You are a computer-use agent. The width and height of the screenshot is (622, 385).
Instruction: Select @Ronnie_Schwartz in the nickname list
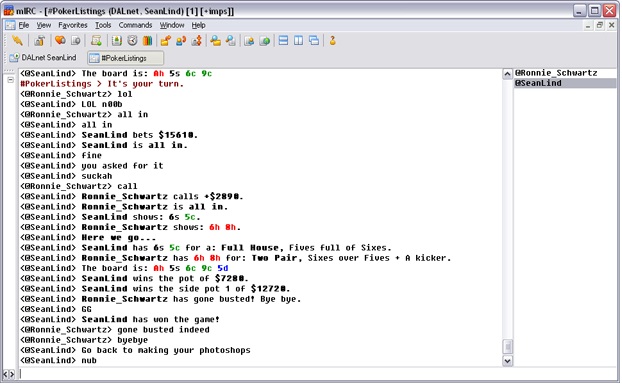tap(556, 73)
